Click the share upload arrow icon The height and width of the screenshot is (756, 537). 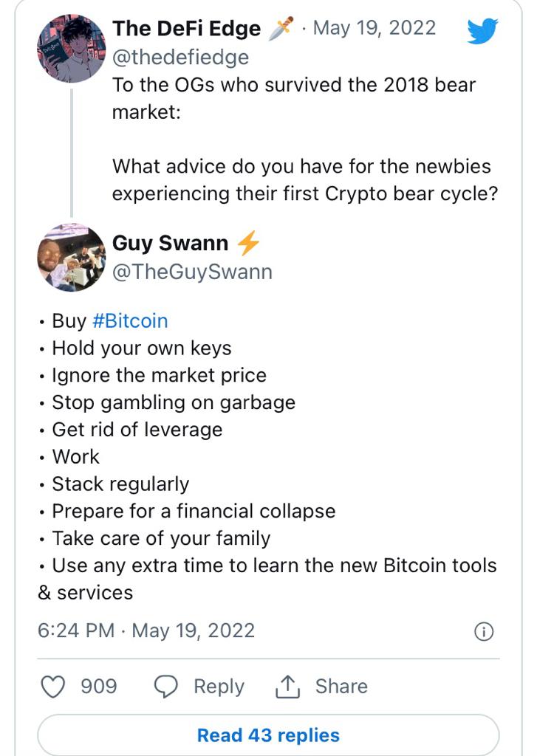tap(287, 687)
